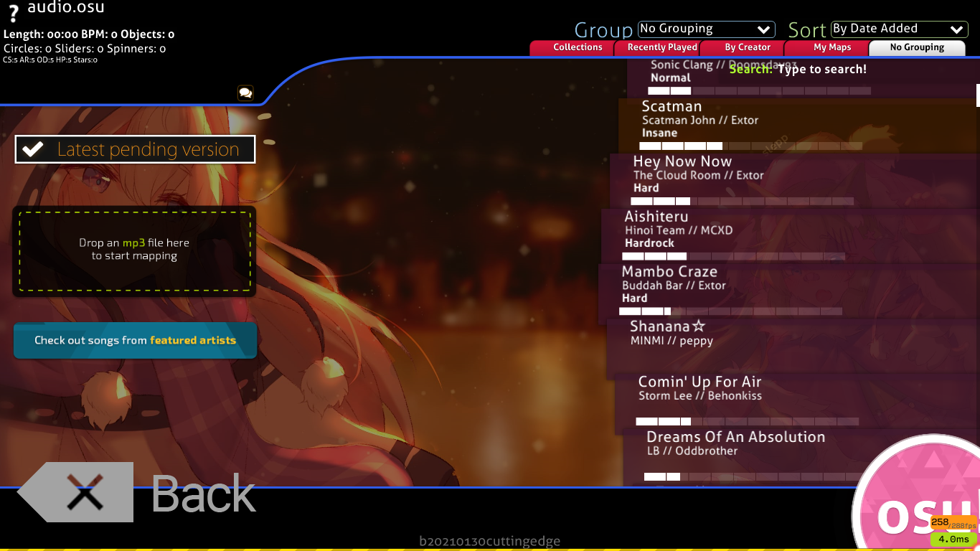The image size is (980, 551).
Task: Click the scrollbar on the song list
Action: 976,94
